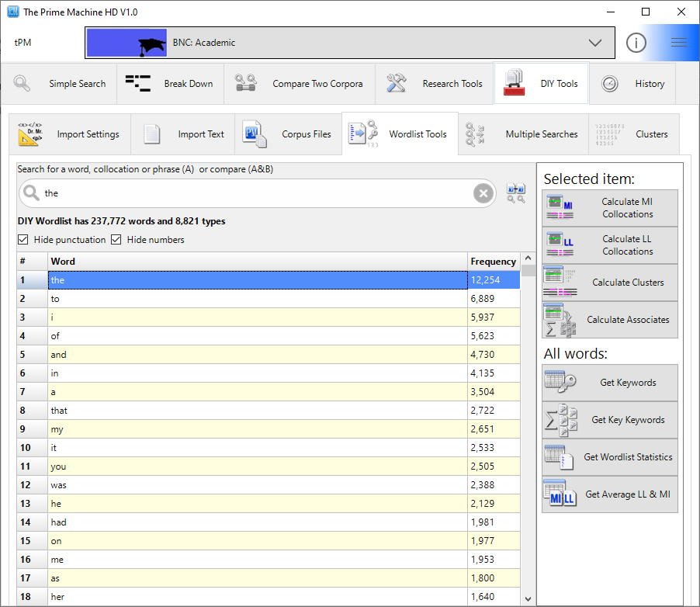Open the Simple Search tab
Viewport: 700px width, 607px height.
tap(59, 84)
